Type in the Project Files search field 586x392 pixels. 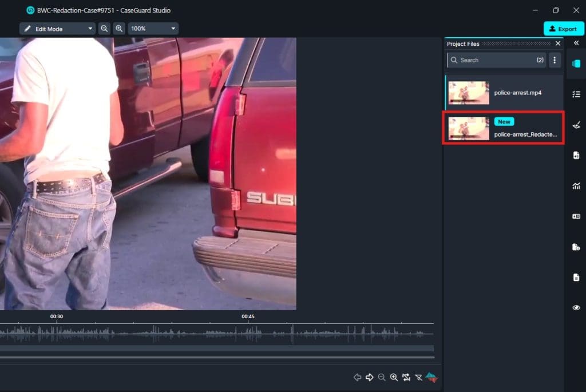click(x=495, y=60)
